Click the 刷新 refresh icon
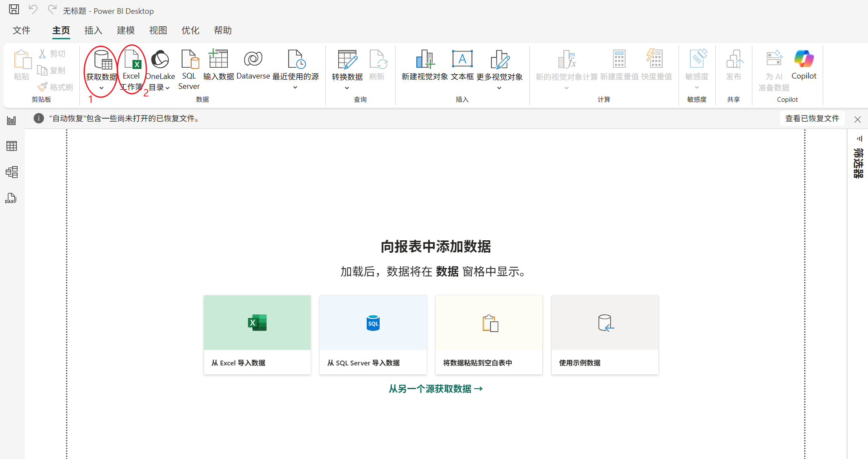 tap(378, 60)
